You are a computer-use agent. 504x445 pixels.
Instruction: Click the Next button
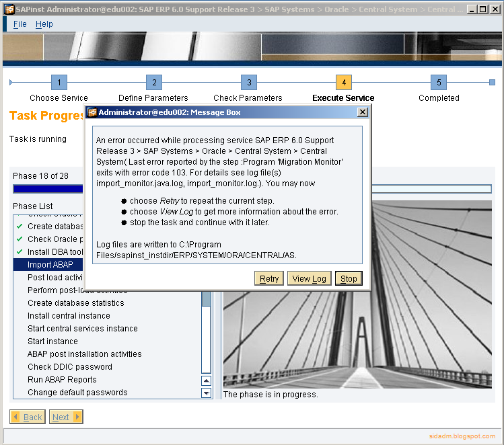pos(66,417)
